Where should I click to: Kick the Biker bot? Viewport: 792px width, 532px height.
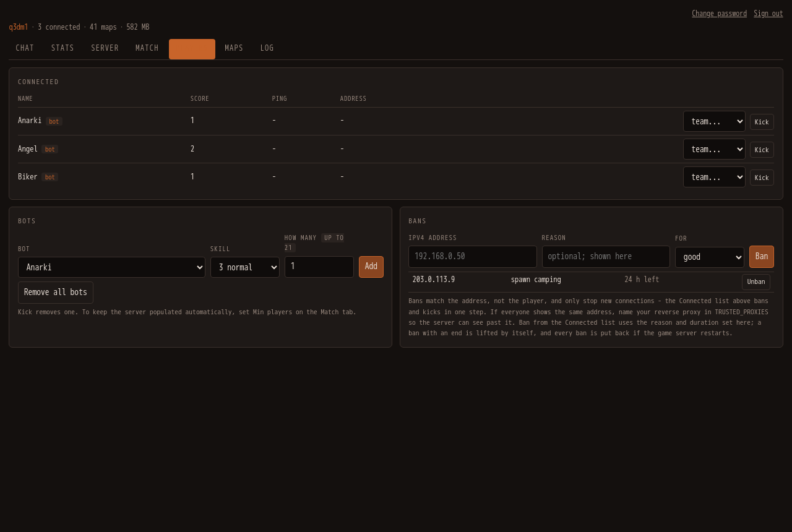pos(762,178)
